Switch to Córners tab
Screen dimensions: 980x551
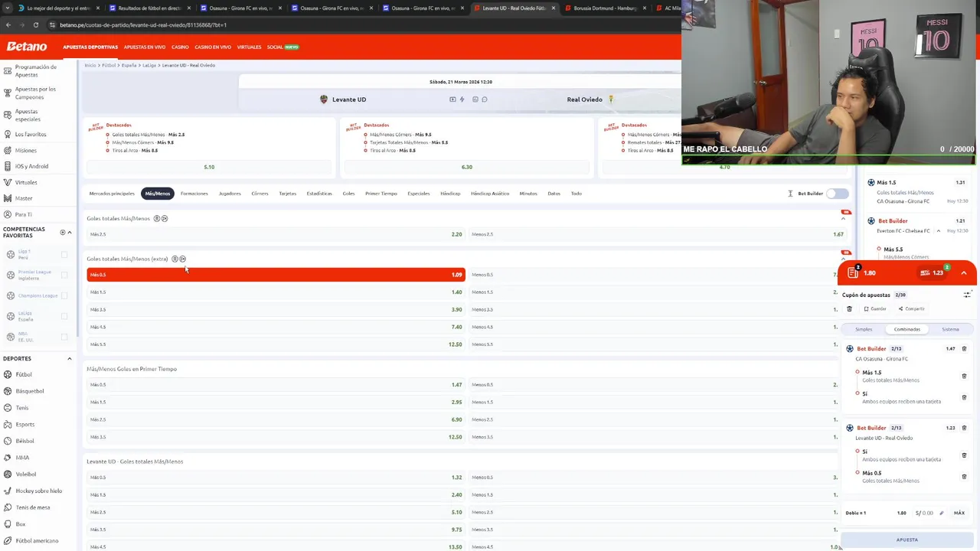coord(260,194)
